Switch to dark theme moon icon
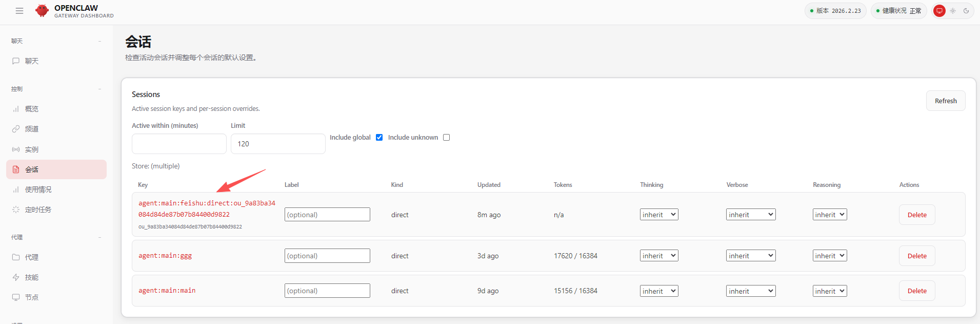 (966, 11)
